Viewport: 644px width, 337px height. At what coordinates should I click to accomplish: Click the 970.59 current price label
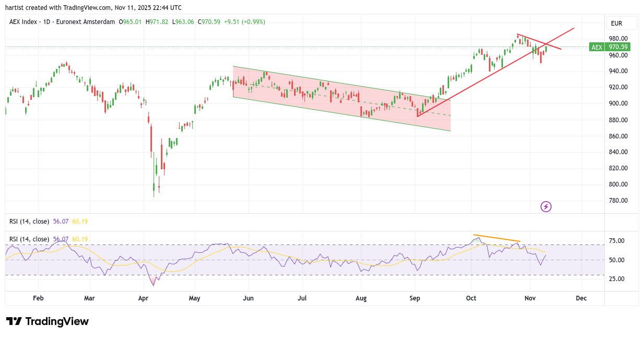click(618, 47)
